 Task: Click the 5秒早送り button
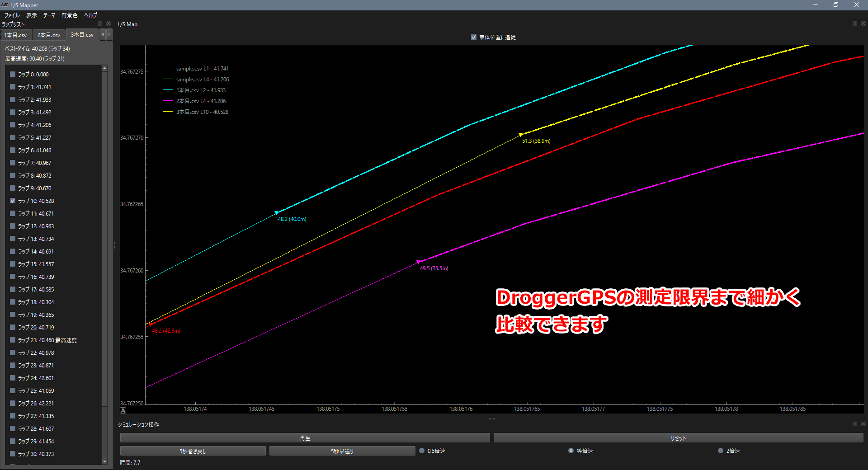(x=342, y=451)
